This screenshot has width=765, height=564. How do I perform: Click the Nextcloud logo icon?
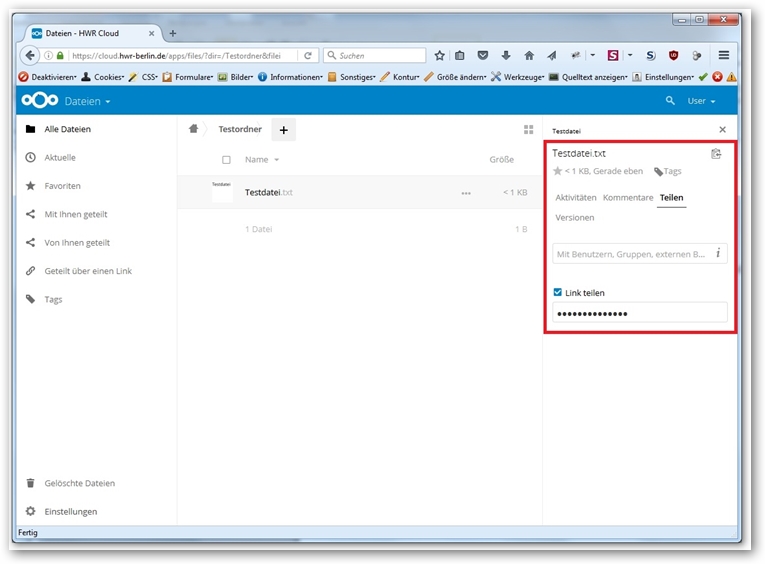[40, 100]
